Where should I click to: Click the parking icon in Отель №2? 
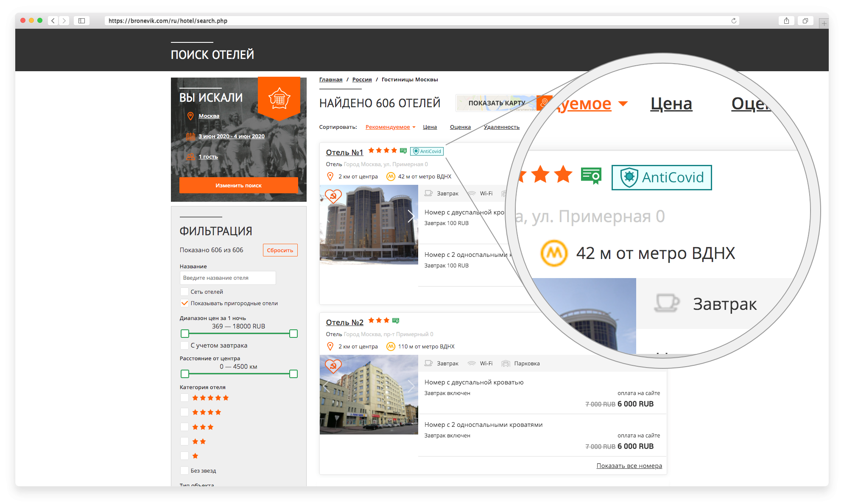click(506, 364)
